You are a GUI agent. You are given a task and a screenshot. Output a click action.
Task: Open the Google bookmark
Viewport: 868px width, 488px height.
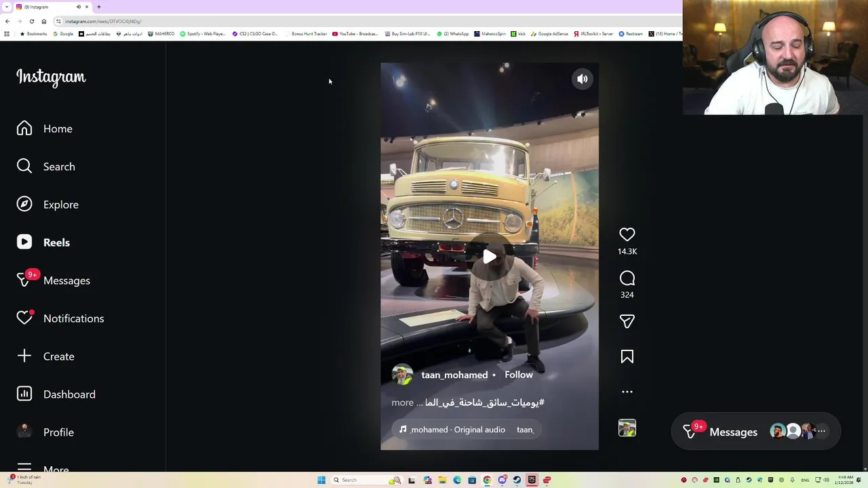click(63, 34)
